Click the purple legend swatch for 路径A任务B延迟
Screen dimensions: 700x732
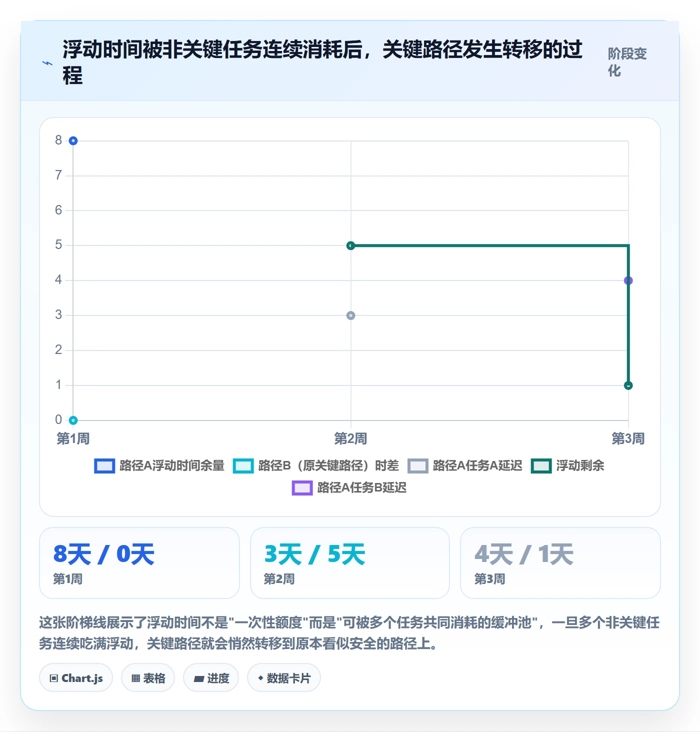click(x=302, y=487)
